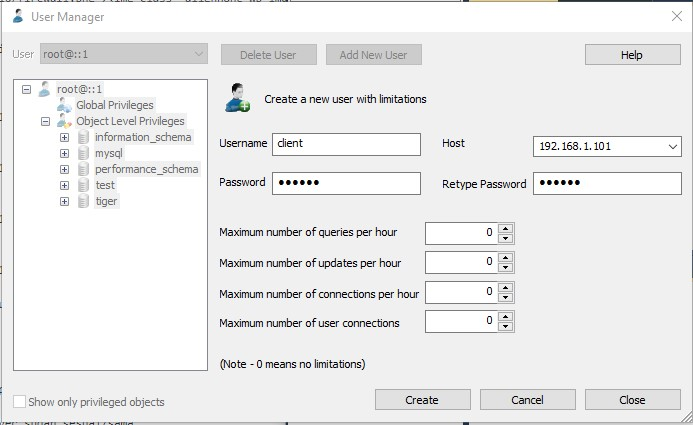This screenshot has height=425, width=693.
Task: Click the tiger database icon
Action: 83,201
